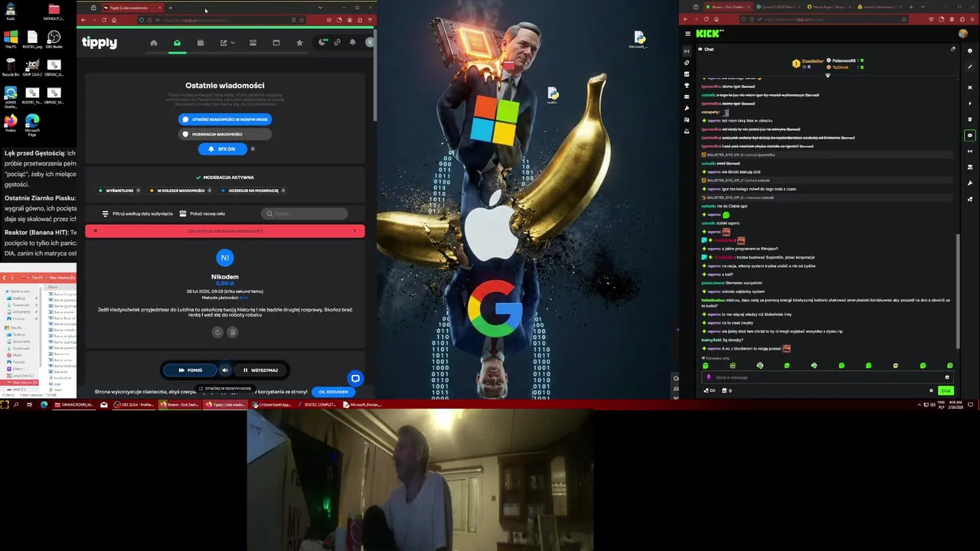Close red banner with X icon

pos(95,230)
